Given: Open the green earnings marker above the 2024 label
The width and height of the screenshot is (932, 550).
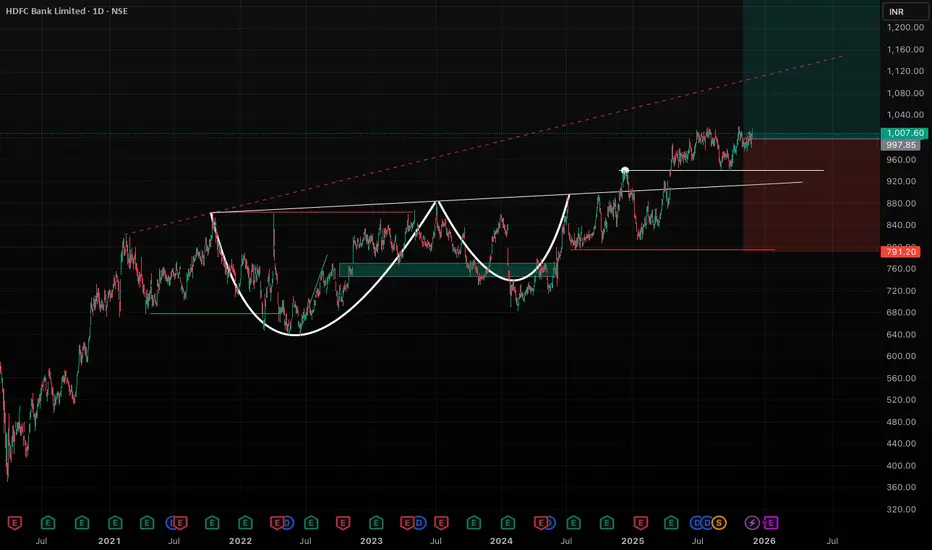Looking at the screenshot, I should click(x=508, y=523).
